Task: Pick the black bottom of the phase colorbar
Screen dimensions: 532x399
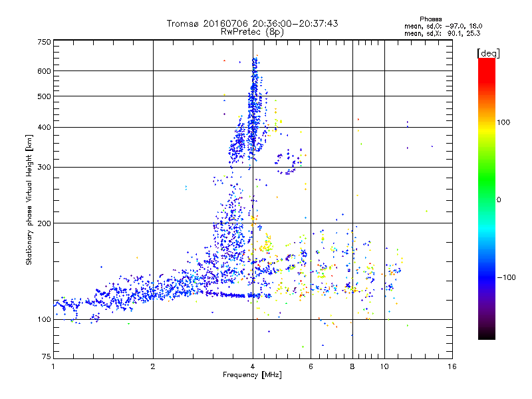Action: click(x=487, y=336)
